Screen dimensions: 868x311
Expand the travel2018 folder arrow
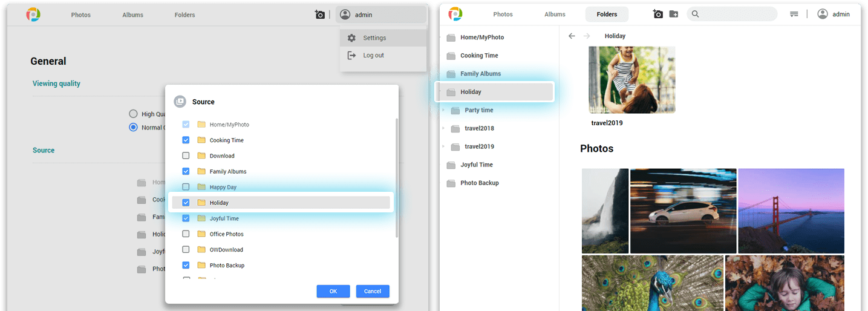[443, 128]
